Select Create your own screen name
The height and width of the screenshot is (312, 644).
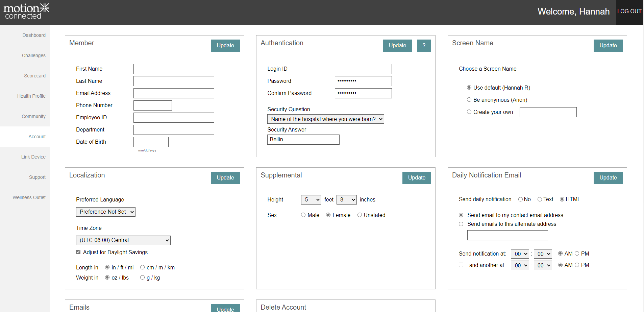tap(469, 112)
